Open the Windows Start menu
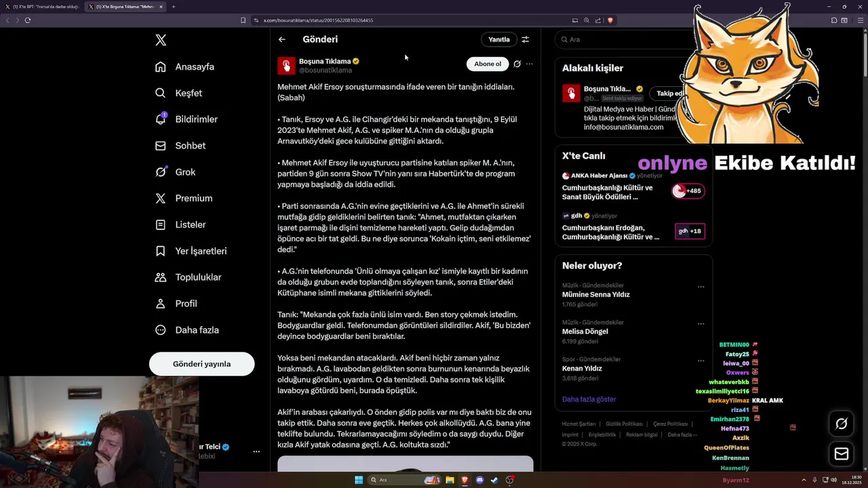 click(x=359, y=480)
